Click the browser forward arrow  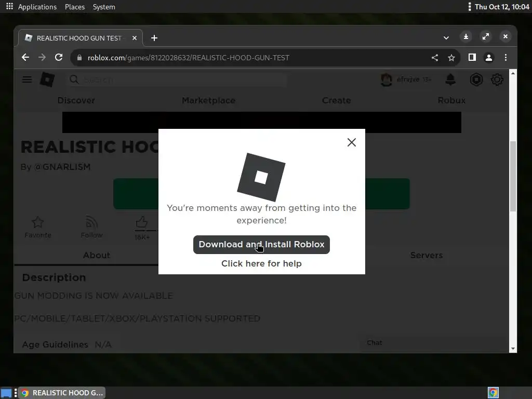tap(42, 57)
